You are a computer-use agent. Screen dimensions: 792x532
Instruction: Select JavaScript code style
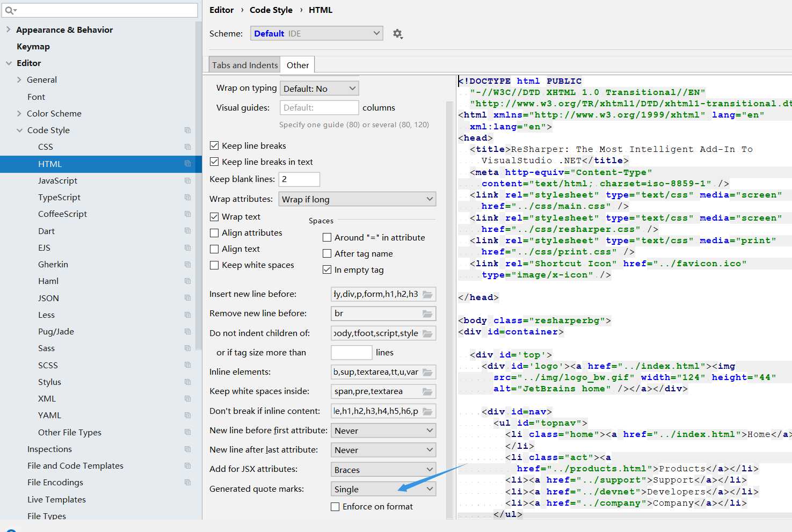[x=57, y=180]
